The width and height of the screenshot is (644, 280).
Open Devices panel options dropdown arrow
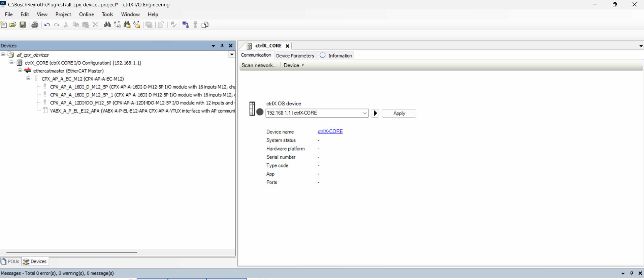pos(213,46)
